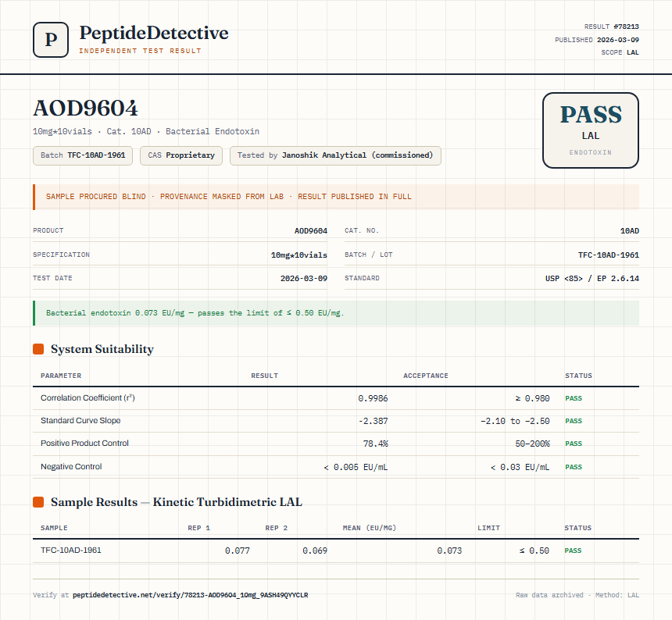The width and height of the screenshot is (672, 620).
Task: Select the CAT. NO. value 10AD
Action: click(x=630, y=231)
